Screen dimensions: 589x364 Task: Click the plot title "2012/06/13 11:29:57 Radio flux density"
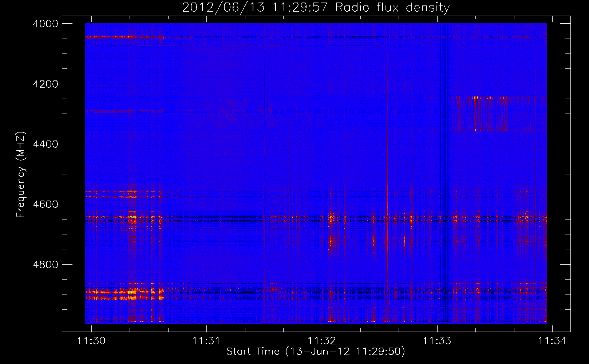point(316,8)
